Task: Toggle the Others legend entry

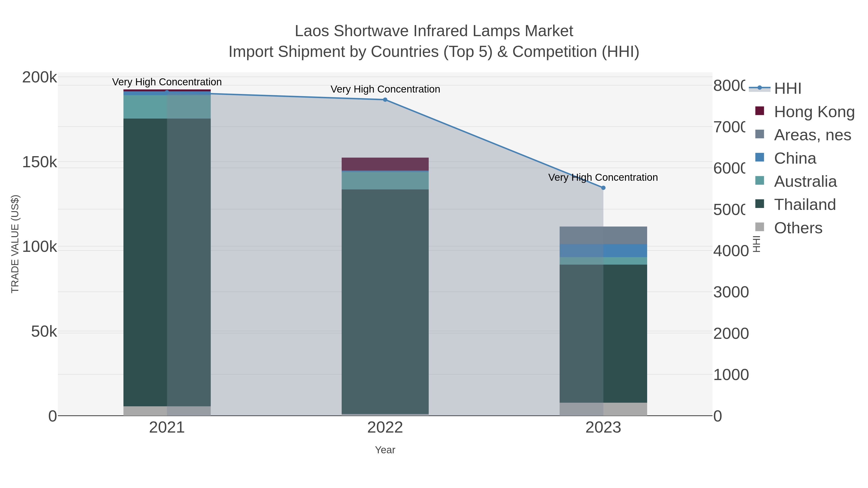Action: pyautogui.click(x=789, y=228)
